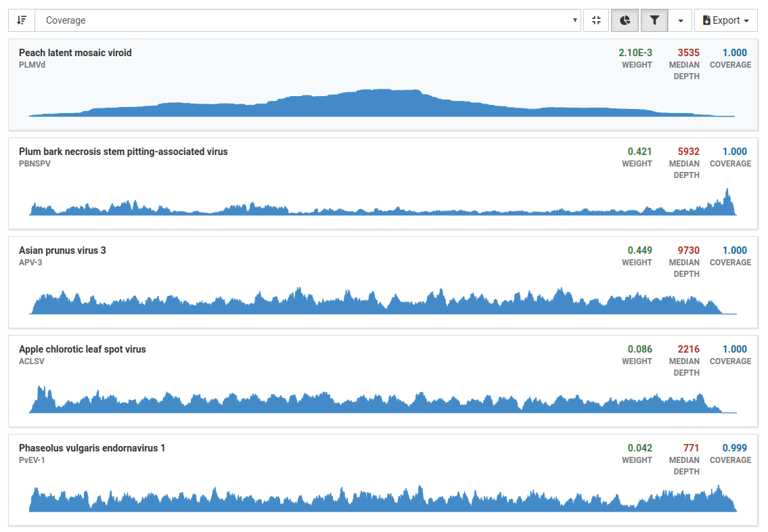Click the collapse/compress view icon

596,20
